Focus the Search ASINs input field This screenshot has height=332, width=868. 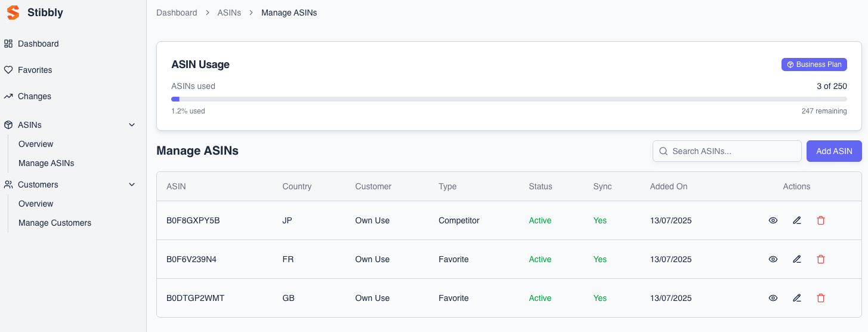[x=727, y=151]
